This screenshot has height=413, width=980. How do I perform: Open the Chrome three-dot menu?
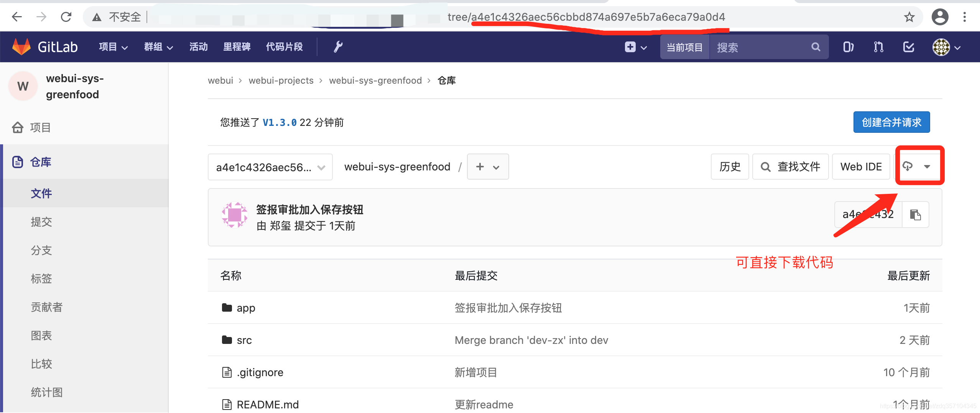point(965,17)
